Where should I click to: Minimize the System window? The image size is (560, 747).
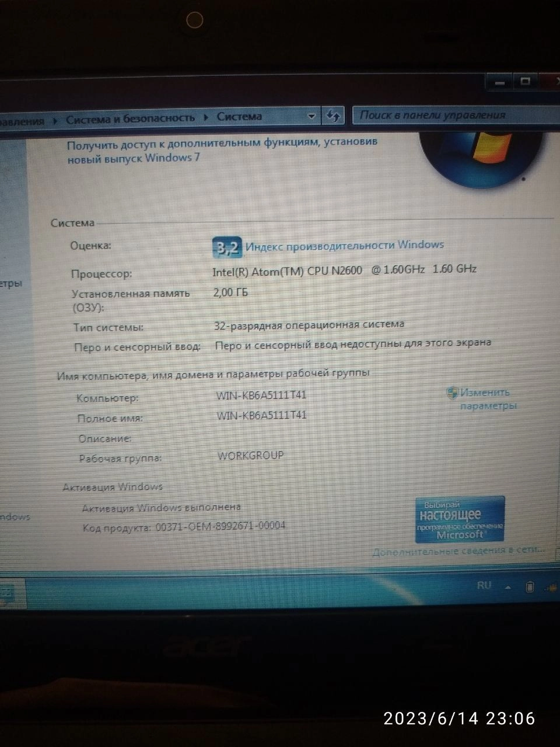500,82
